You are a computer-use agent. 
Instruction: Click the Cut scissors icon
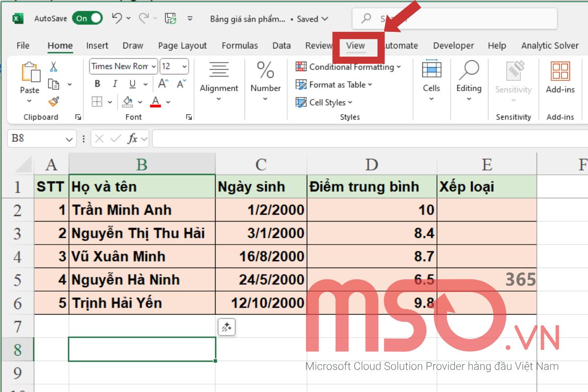coord(54,67)
